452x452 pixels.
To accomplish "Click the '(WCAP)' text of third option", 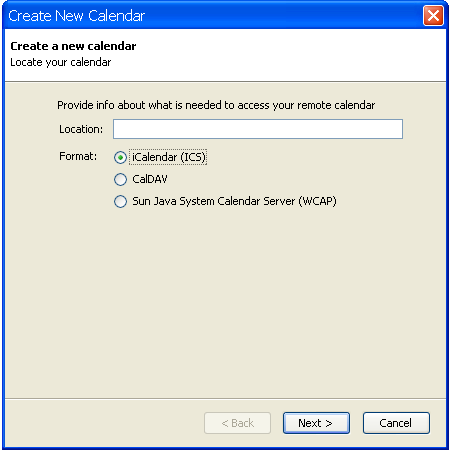I will click(x=317, y=201).
